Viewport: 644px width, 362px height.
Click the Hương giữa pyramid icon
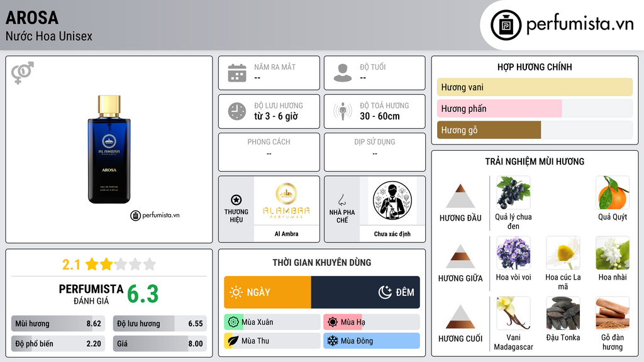point(460,256)
